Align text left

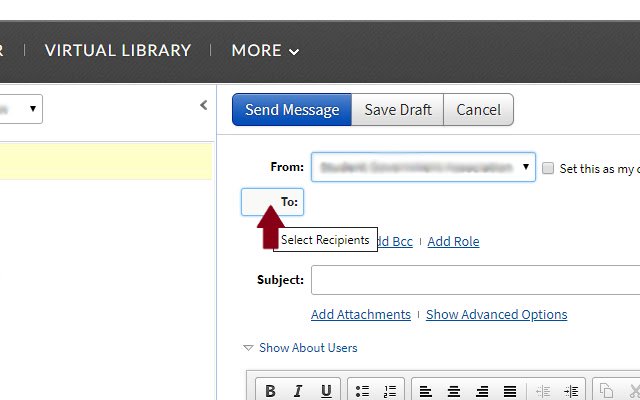click(x=426, y=391)
